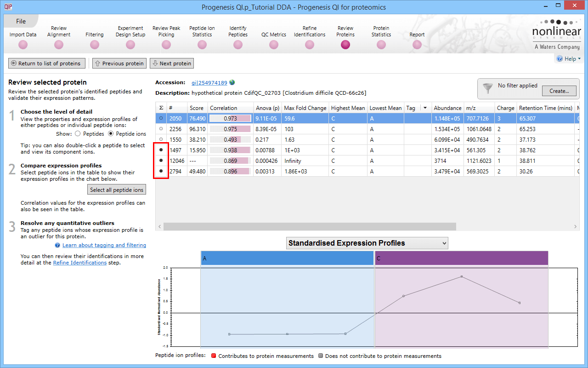
Task: Click the Review Proteins step circle
Action: tap(345, 45)
